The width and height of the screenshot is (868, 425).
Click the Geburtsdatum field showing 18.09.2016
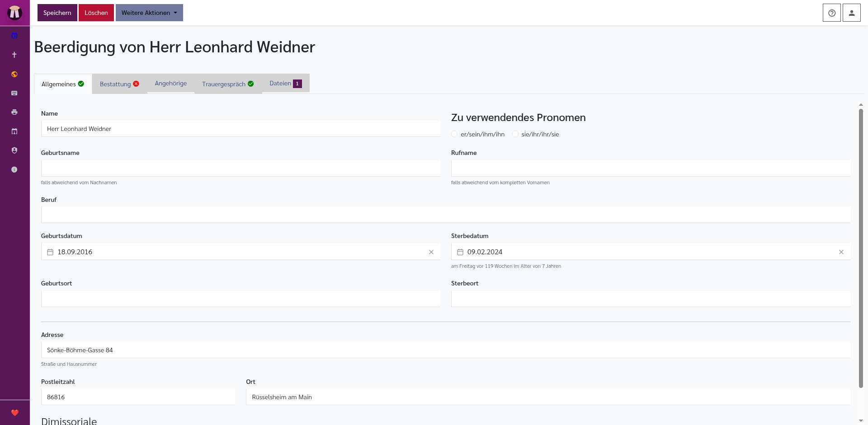[241, 252]
